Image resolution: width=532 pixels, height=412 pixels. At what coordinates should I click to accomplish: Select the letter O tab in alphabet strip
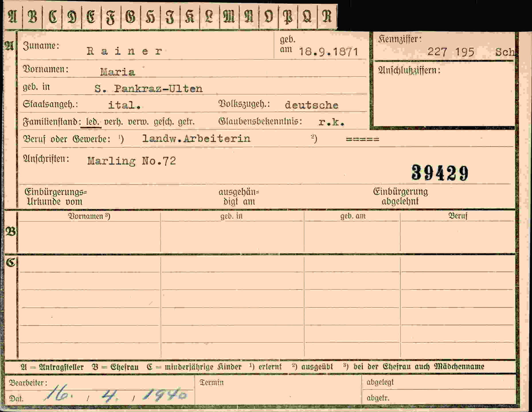click(x=268, y=17)
